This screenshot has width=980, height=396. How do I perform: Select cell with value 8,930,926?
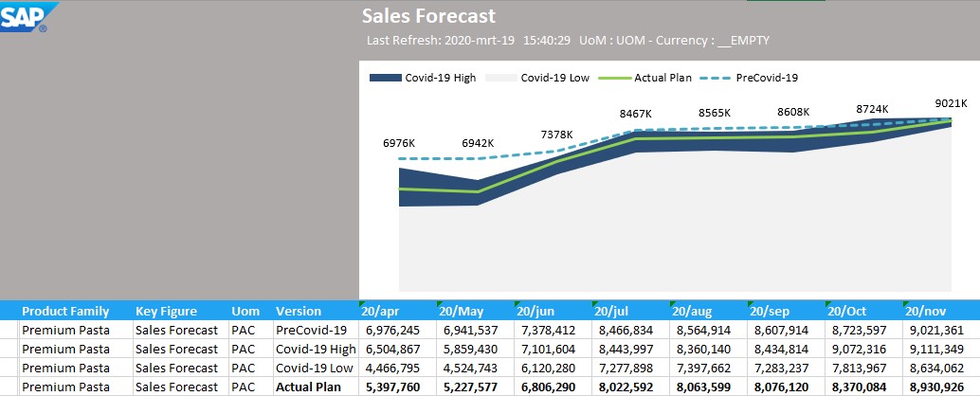(941, 387)
